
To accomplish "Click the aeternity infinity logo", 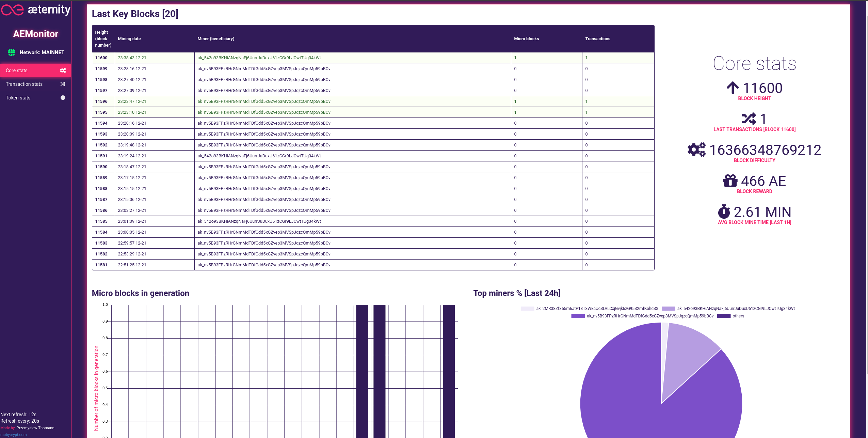I will tap(13, 10).
